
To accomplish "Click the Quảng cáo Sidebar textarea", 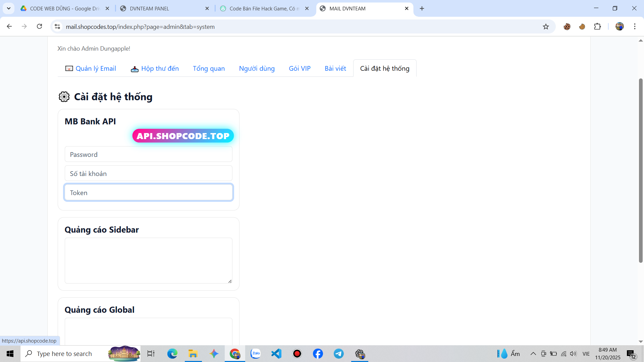I will coord(148,260).
